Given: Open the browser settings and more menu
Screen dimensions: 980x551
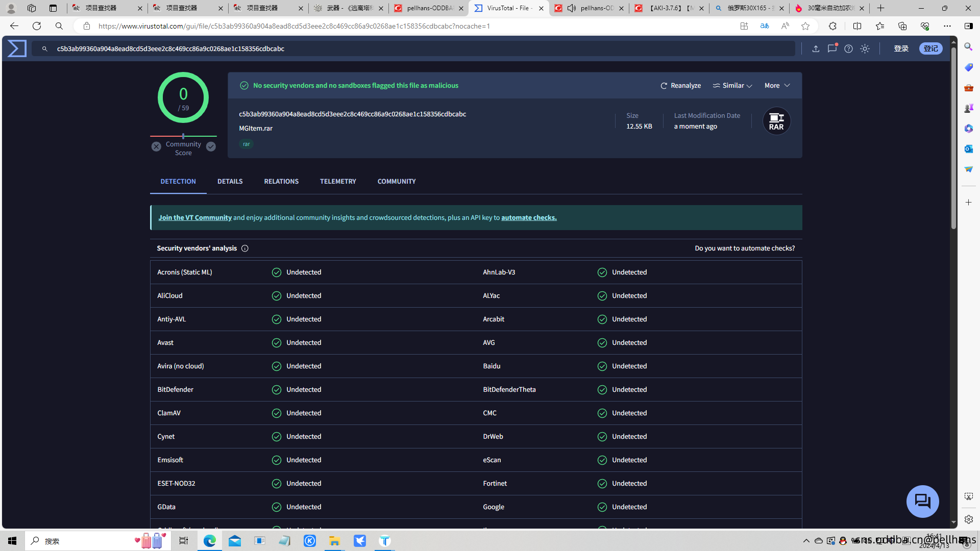Looking at the screenshot, I should tap(947, 26).
